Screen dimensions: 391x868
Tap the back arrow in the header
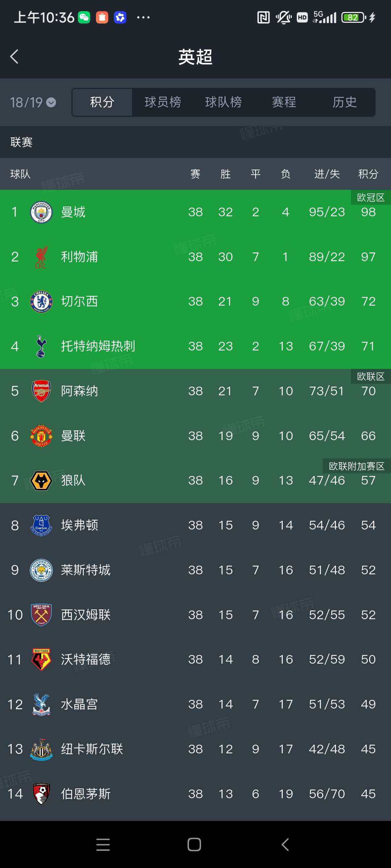14,57
